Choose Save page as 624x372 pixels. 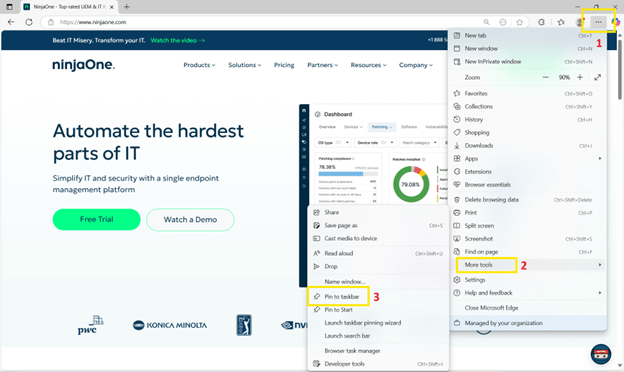coord(378,226)
